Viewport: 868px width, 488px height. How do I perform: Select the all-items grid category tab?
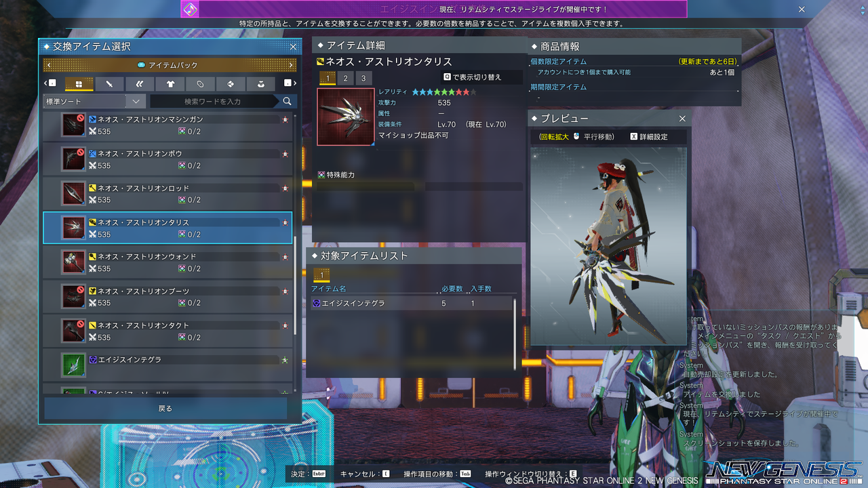79,84
